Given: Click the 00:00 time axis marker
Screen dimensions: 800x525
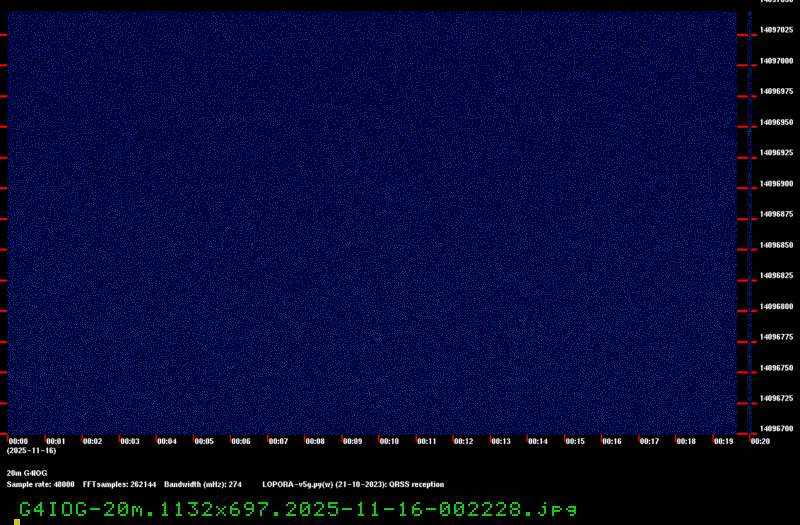Looking at the screenshot, I should click(18, 441).
